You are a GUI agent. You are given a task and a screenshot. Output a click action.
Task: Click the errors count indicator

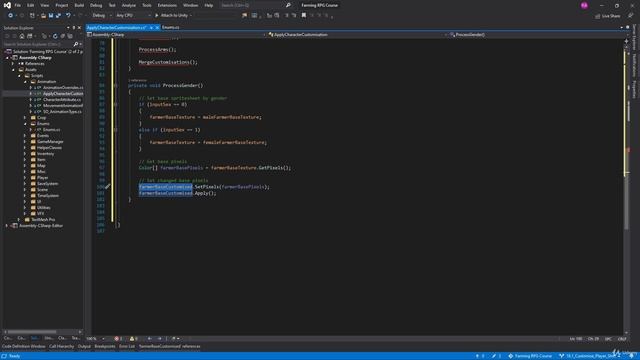(118, 339)
